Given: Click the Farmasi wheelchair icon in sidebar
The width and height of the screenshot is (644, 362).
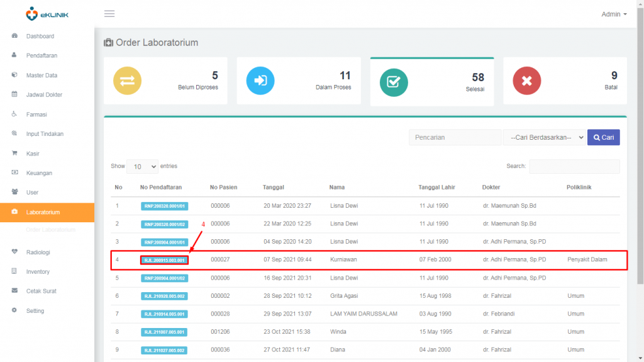Looking at the screenshot, I should click(x=14, y=115).
